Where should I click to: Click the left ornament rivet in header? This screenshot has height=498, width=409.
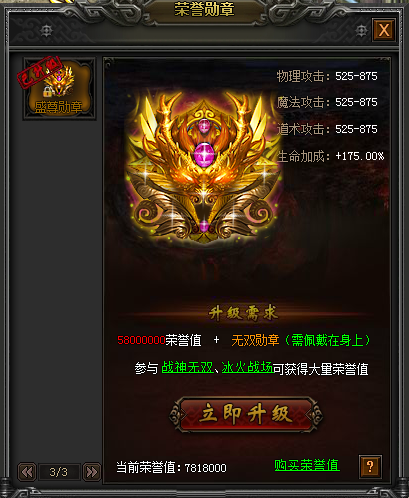46,31
